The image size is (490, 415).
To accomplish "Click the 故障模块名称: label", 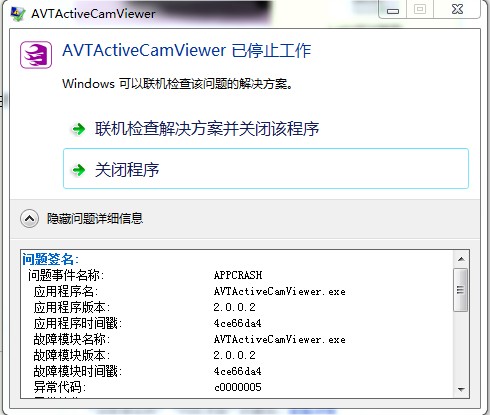I will (72, 339).
